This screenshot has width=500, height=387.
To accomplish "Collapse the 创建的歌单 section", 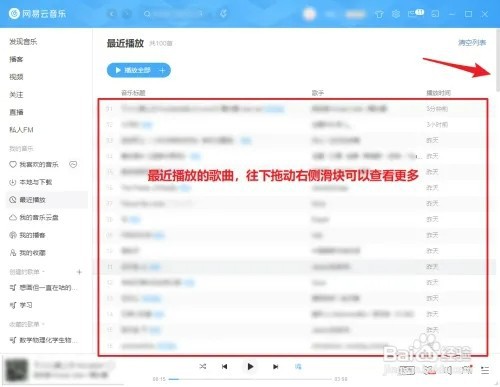I will point(27,272).
